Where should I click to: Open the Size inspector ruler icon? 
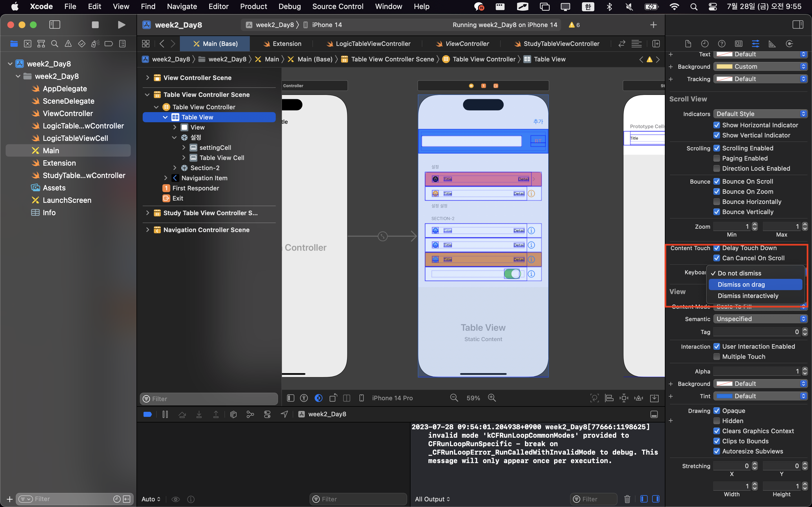772,44
